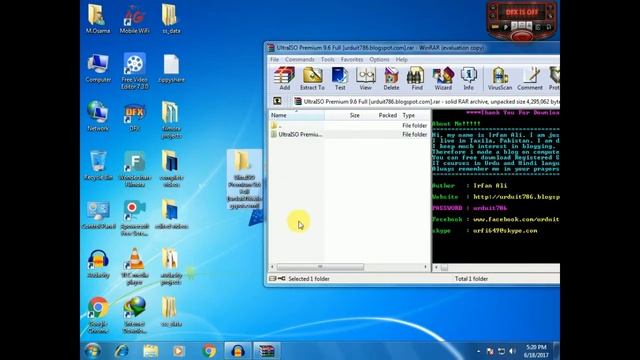
Task: Open the Help menu
Action: 402,60
